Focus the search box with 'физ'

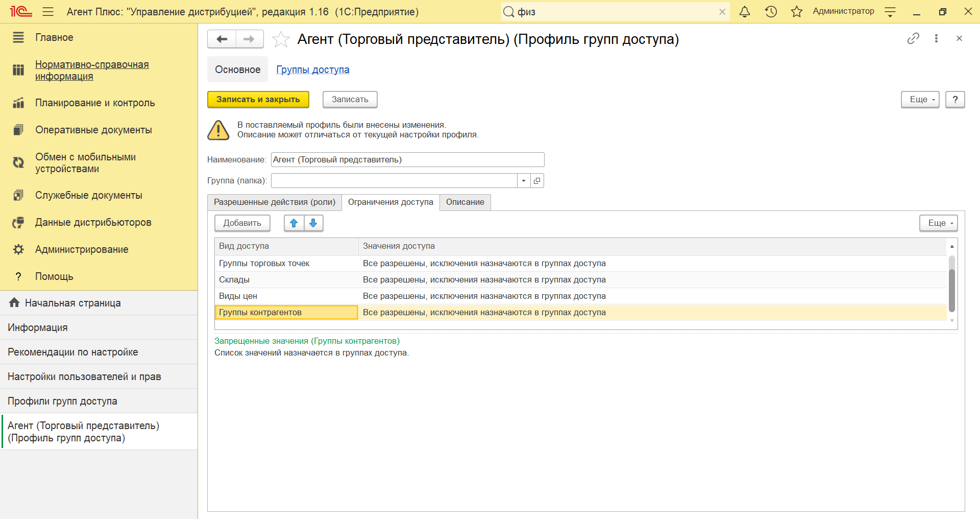click(x=615, y=12)
